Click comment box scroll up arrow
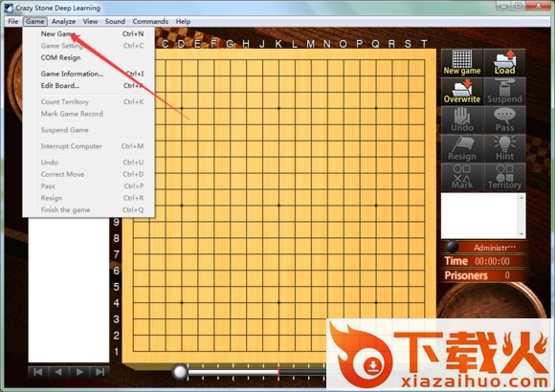555x392 pixels. click(521, 197)
